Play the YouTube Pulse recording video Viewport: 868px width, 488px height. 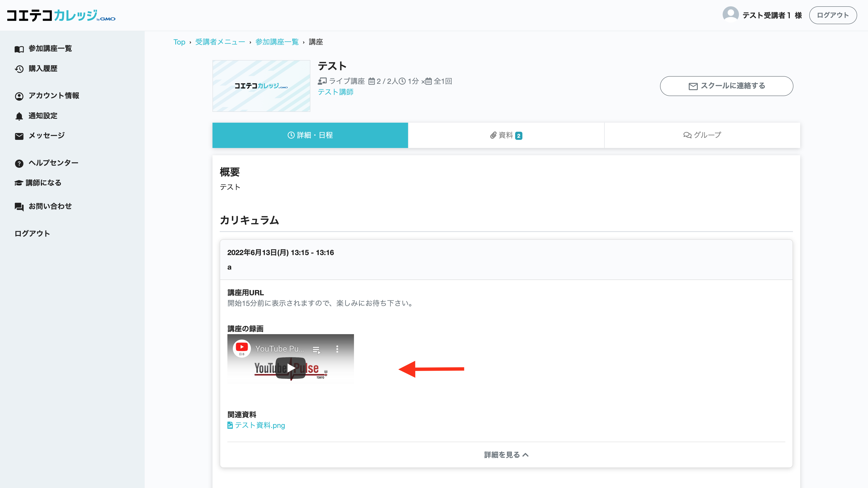pyautogui.click(x=290, y=368)
